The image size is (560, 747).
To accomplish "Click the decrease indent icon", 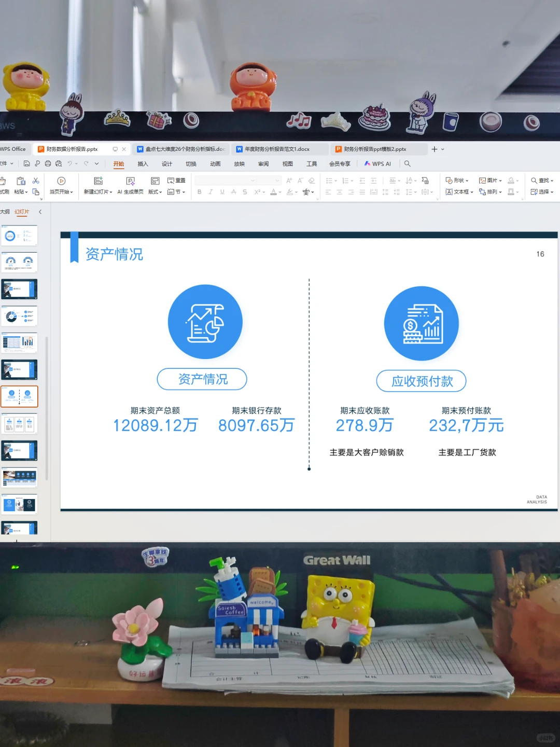I will [362, 181].
